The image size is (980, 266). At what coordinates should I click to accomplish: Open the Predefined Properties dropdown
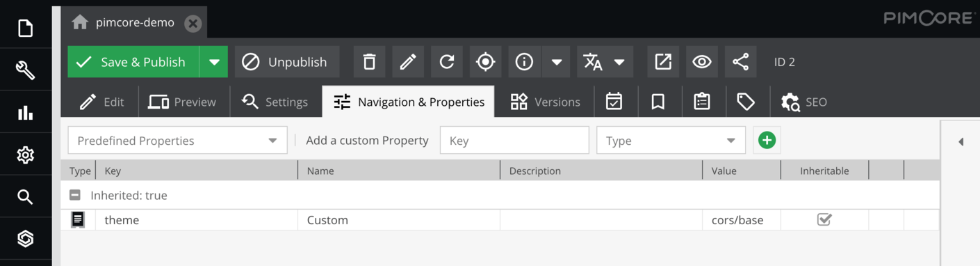point(177,140)
